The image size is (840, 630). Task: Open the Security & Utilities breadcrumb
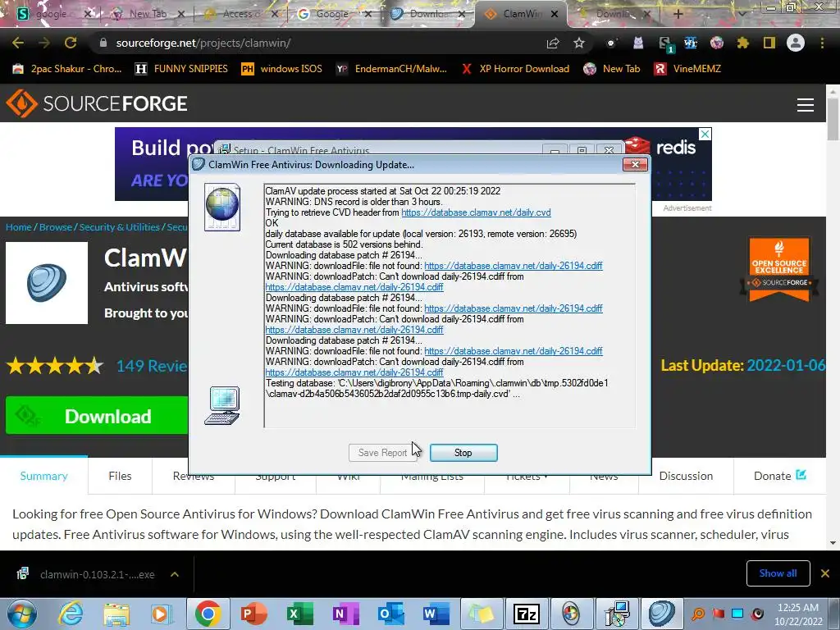pos(120,227)
